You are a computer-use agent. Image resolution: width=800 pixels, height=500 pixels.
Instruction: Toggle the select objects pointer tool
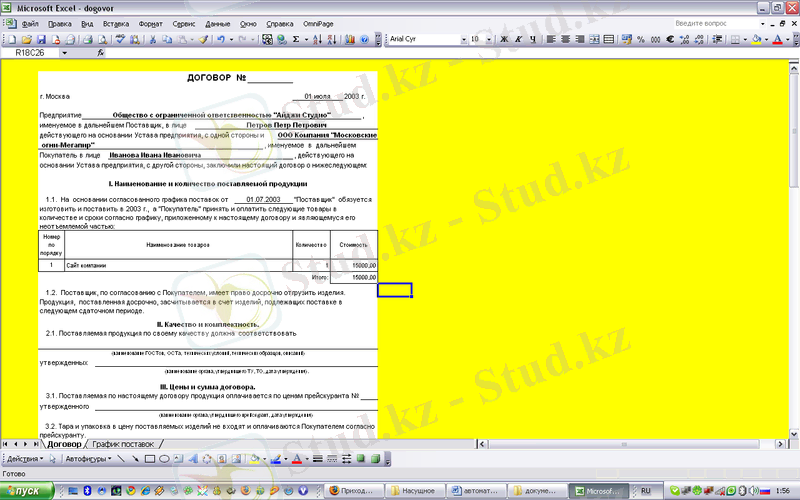pyautogui.click(x=53, y=459)
